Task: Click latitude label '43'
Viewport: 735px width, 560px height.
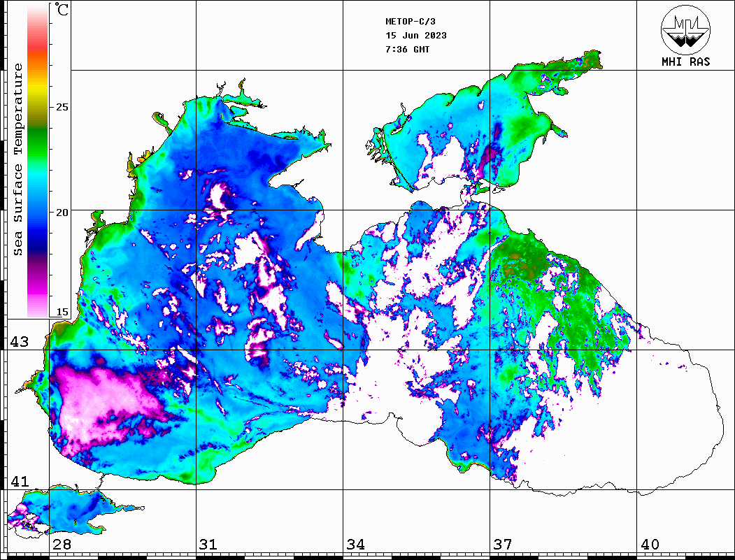Action: (20, 342)
